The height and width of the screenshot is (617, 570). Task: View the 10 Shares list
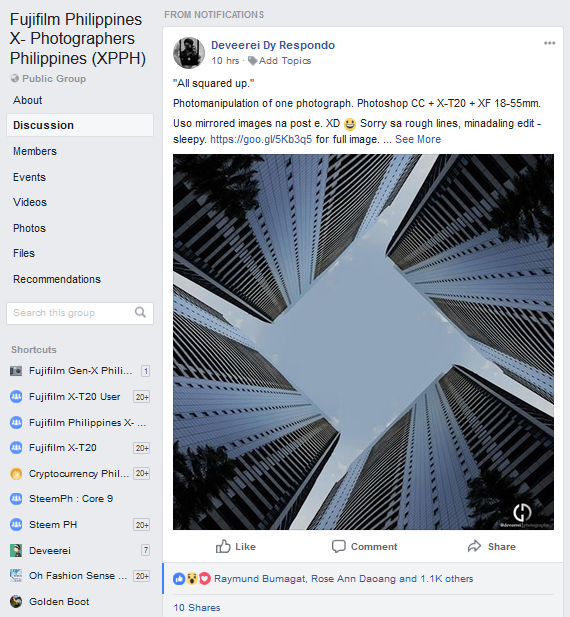coord(197,608)
